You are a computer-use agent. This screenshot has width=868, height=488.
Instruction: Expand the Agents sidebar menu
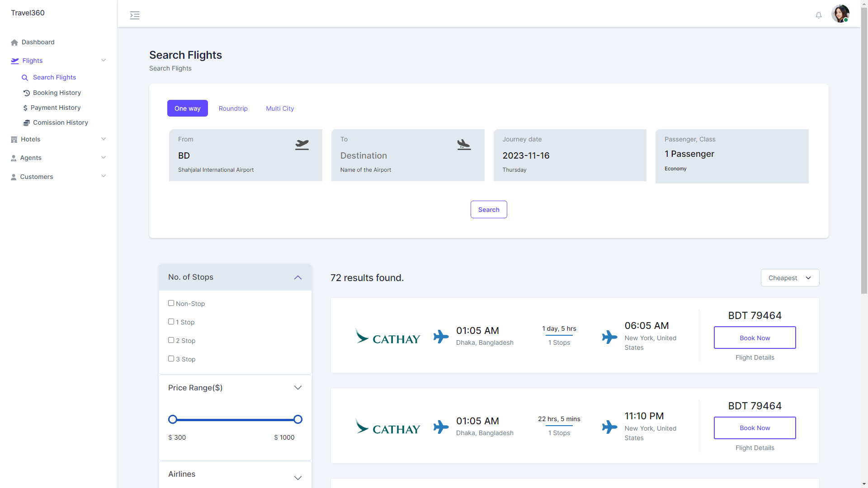point(104,158)
